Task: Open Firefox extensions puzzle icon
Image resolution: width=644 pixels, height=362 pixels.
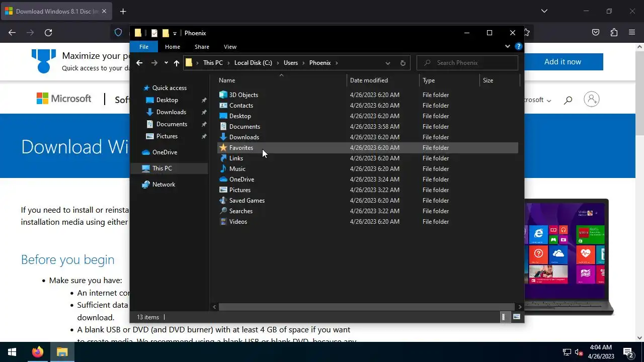Action: pyautogui.click(x=614, y=32)
